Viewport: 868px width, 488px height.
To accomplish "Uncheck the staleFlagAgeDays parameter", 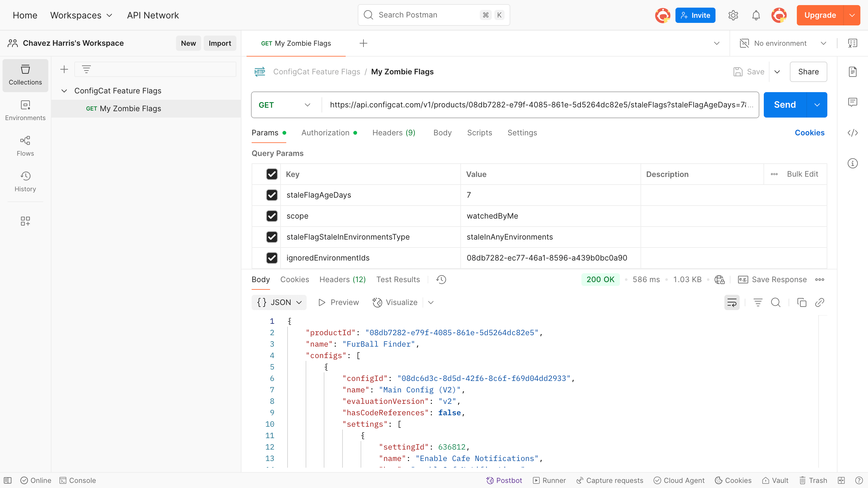I will (x=272, y=195).
